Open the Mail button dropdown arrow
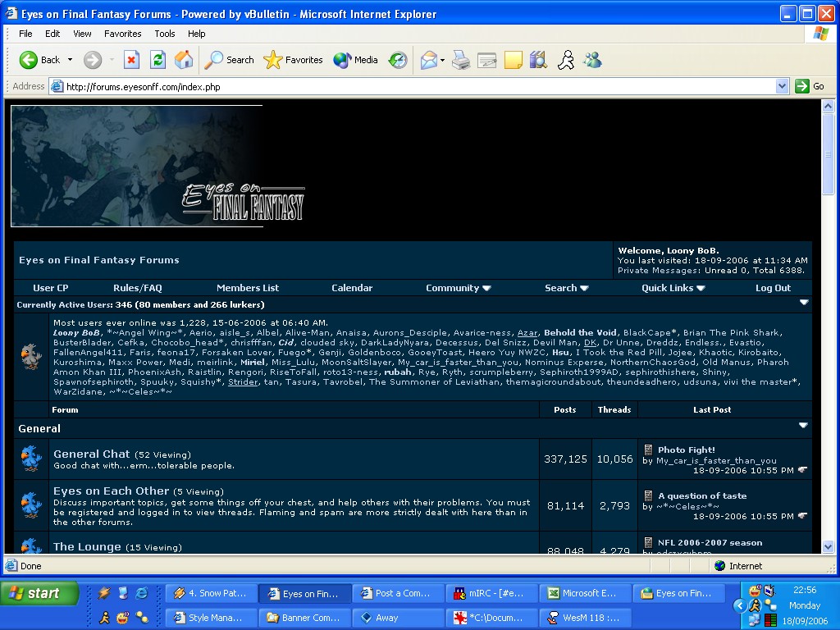 coord(442,60)
